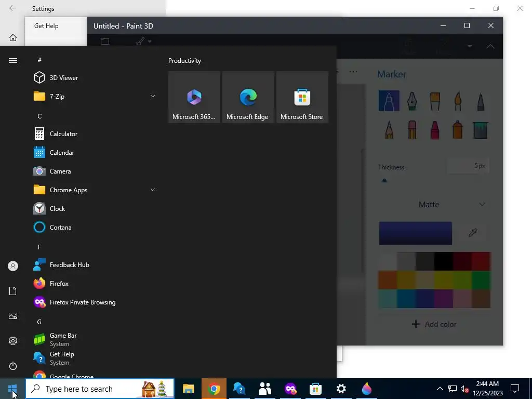Launch Firefox from the Start menu
Screen dimensions: 532x399
[x=95, y=283]
